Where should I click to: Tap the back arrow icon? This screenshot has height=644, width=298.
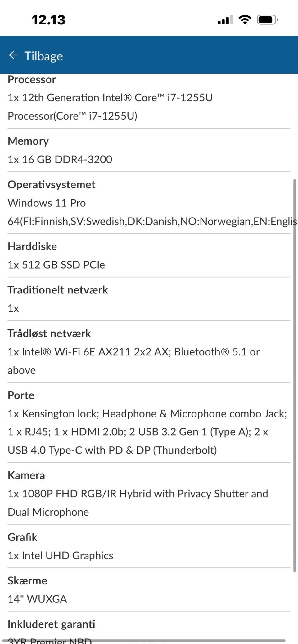(13, 55)
